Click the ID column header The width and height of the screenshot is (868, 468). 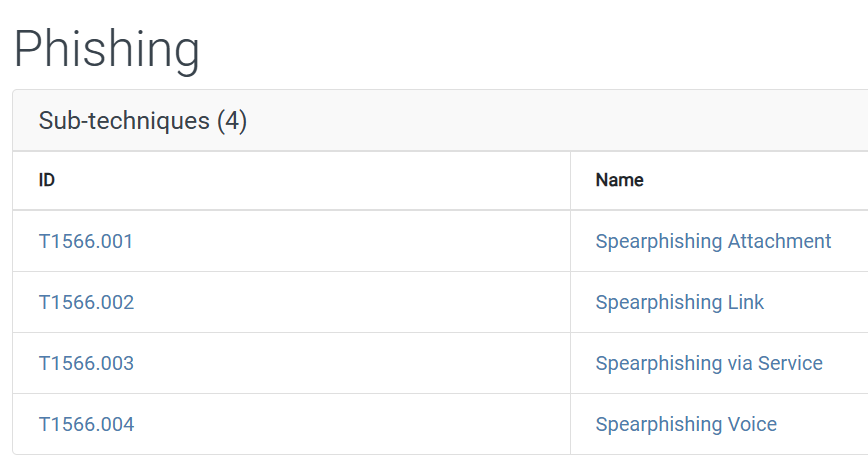click(x=47, y=180)
